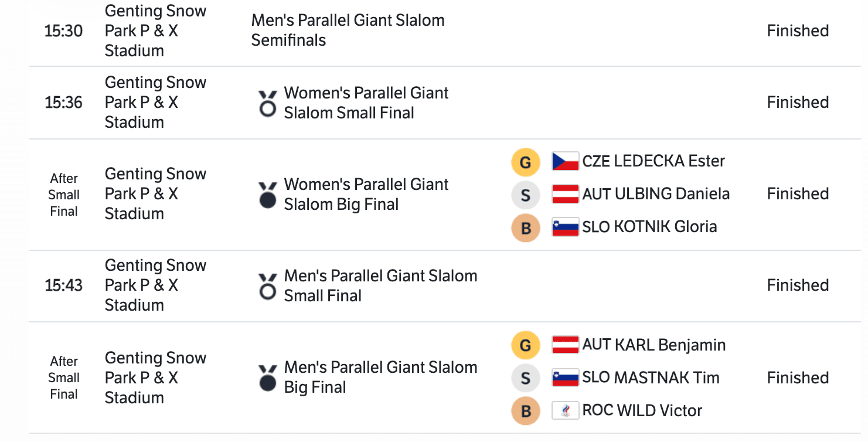Click the gold medal badge for LEDECKA Ester
This screenshot has height=442, width=868.
tap(526, 162)
